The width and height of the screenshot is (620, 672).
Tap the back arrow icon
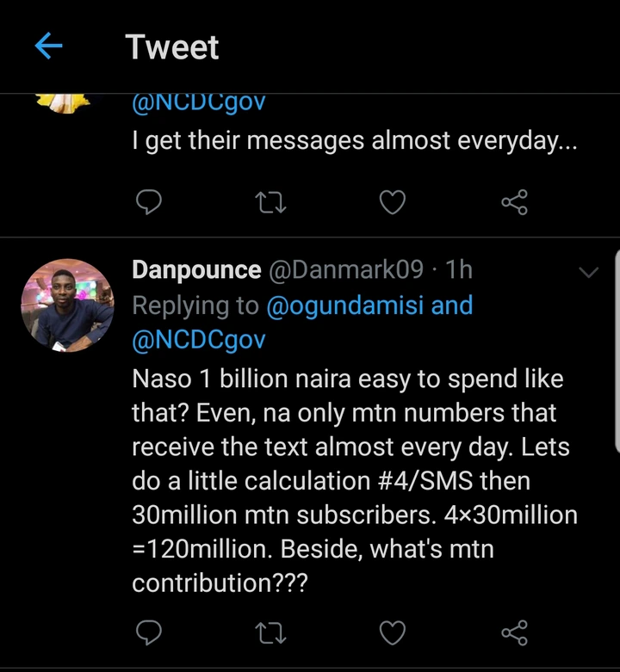pyautogui.click(x=50, y=46)
